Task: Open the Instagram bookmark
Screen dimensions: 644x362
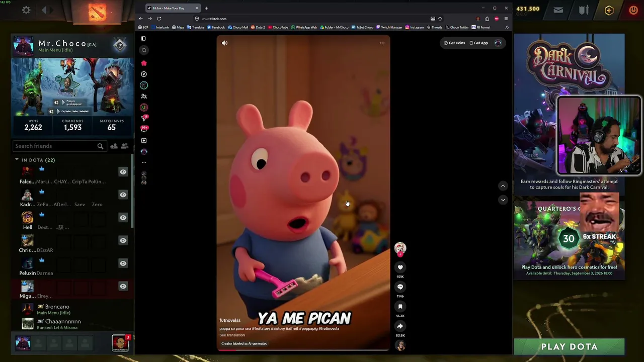Action: [x=415, y=27]
